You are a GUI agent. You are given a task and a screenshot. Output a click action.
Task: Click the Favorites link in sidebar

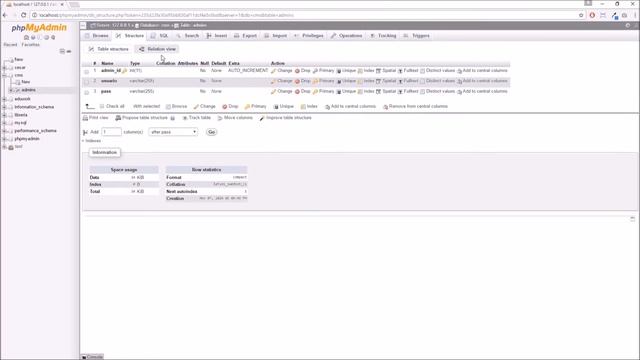[x=31, y=45]
